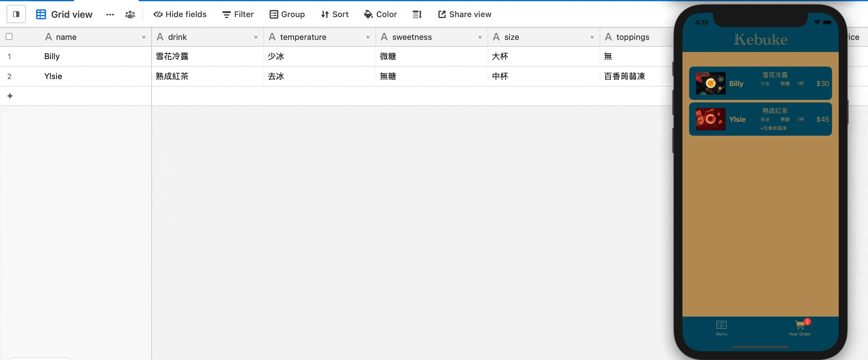The image size is (868, 360).
Task: Click the '...' view menu
Action: point(110,14)
